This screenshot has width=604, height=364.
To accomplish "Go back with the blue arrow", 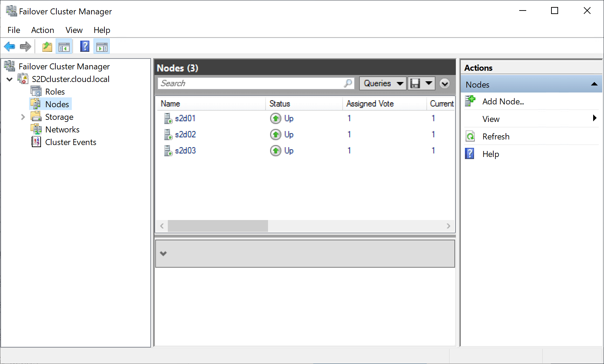I will (9, 47).
